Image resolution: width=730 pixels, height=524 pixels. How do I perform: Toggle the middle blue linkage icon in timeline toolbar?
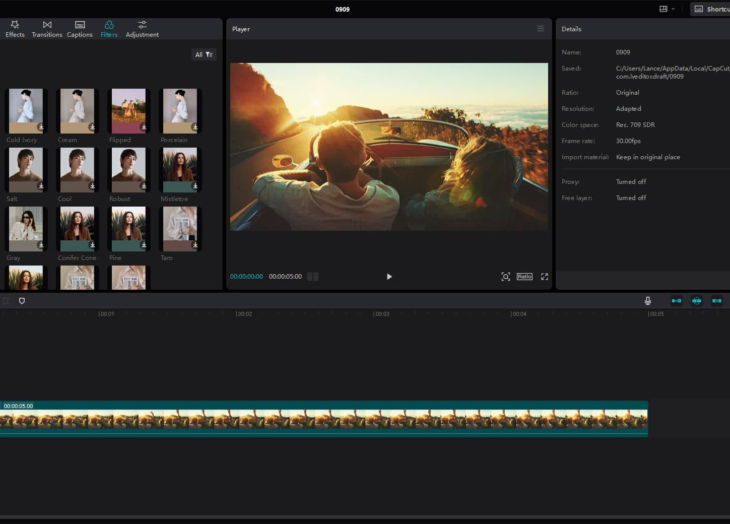point(697,300)
